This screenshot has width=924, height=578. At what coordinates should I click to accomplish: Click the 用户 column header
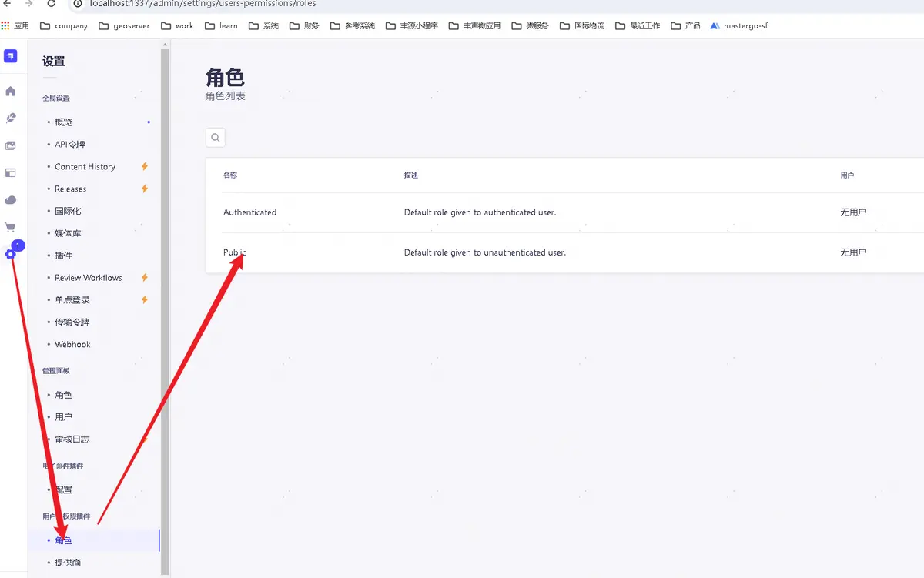coord(847,175)
